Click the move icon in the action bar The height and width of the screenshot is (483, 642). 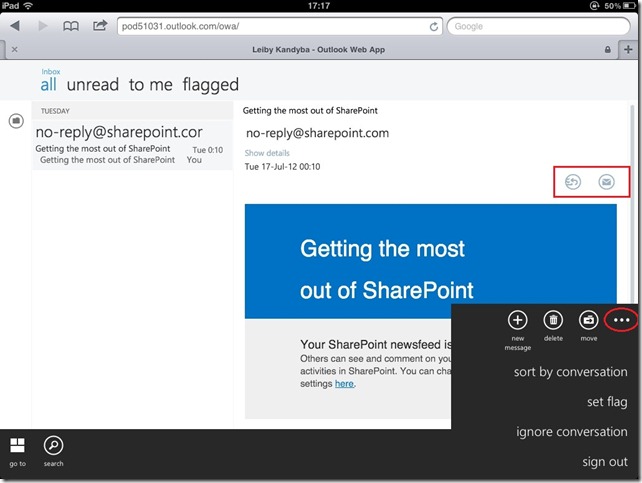(589, 320)
